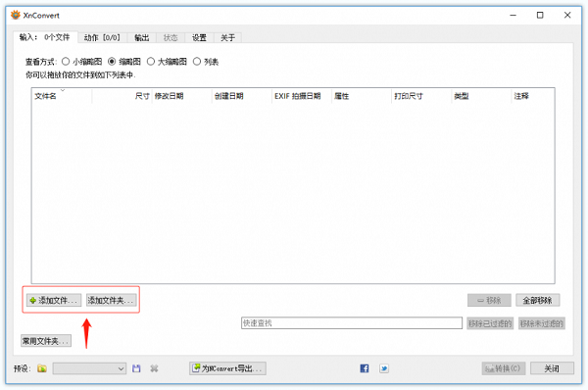Maximize the XnConvert window
The width and height of the screenshot is (588, 390).
coord(540,15)
